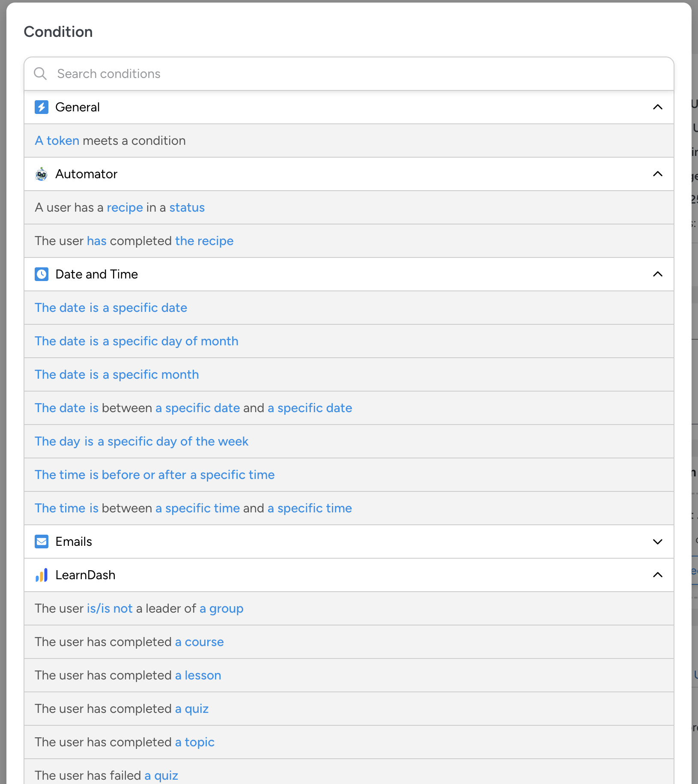The width and height of the screenshot is (698, 784).
Task: Collapse the LearnDash section chevron
Action: coord(657,575)
